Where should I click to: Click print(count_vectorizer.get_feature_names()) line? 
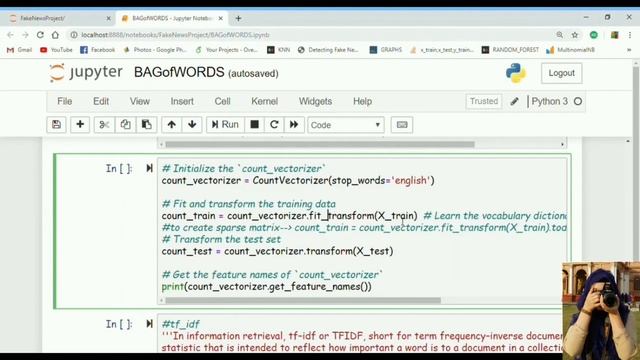click(x=267, y=287)
